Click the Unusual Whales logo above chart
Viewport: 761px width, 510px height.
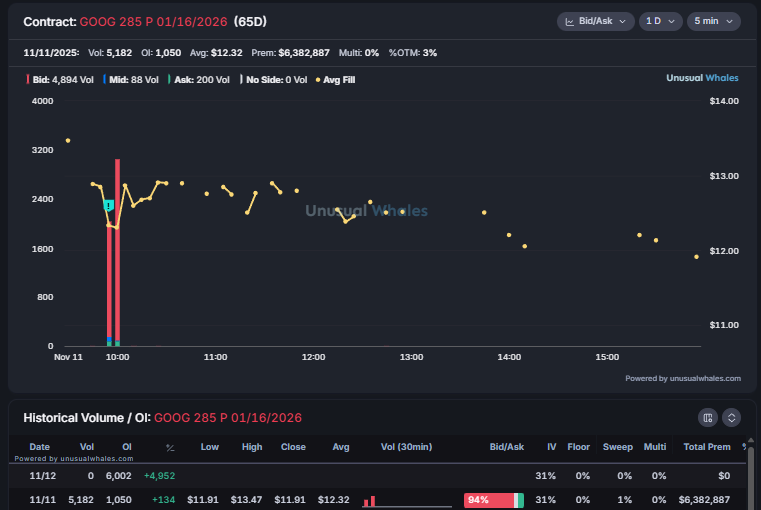[703, 77]
